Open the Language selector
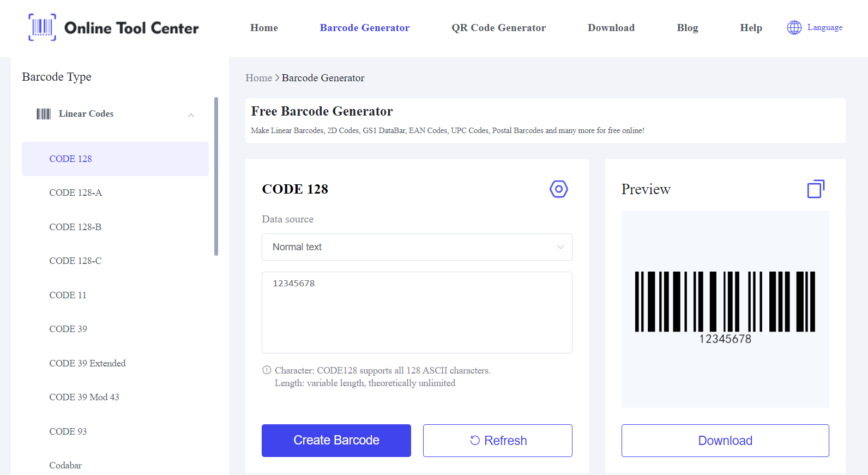The image size is (868, 475). click(x=815, y=27)
